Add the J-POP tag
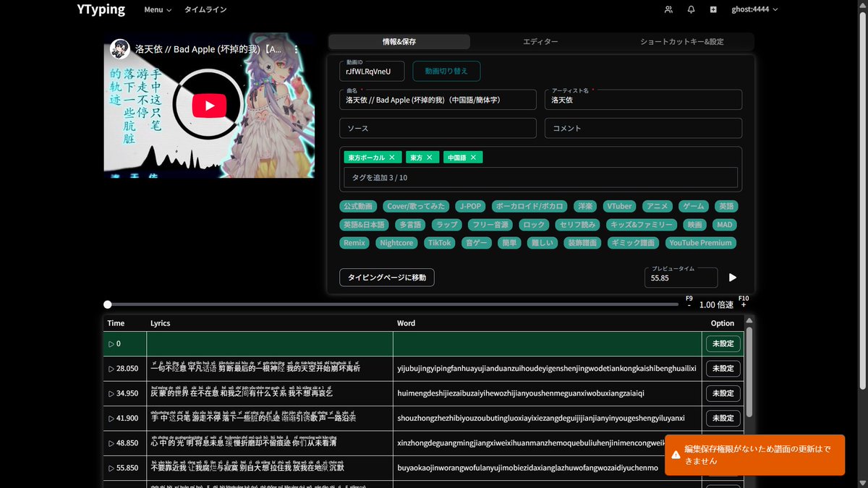This screenshot has height=488, width=868. pyautogui.click(x=471, y=206)
